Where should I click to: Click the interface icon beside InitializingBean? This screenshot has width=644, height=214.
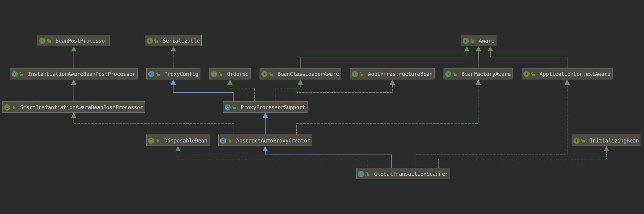point(576,141)
